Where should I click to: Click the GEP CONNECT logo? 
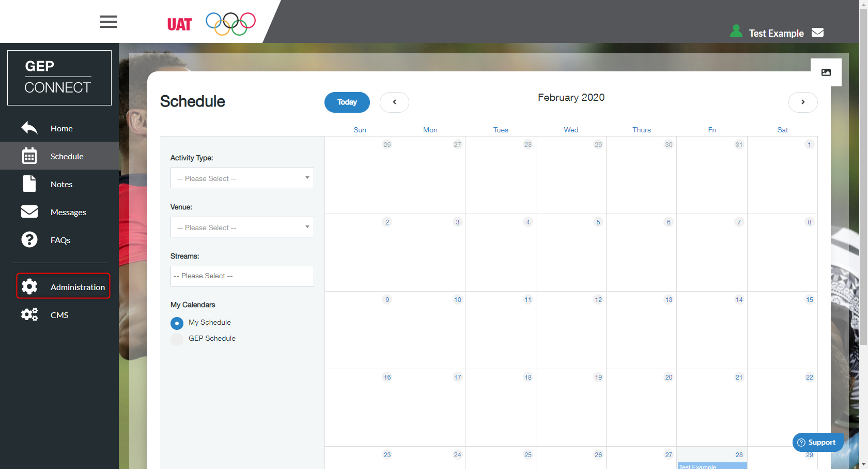59,78
